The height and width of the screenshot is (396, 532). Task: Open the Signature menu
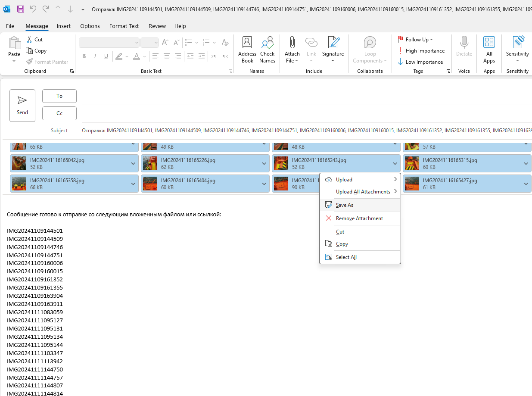coord(333,50)
